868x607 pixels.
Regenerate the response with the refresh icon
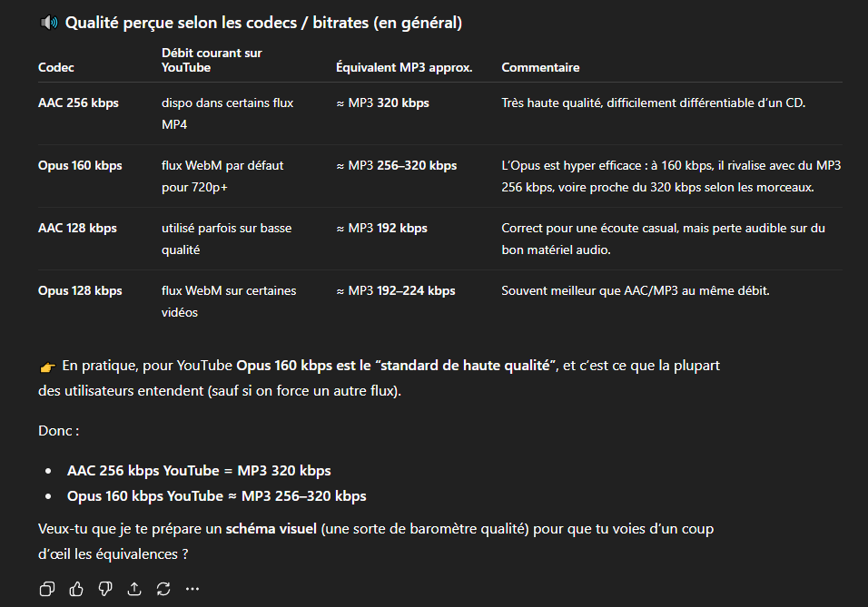coord(163,589)
